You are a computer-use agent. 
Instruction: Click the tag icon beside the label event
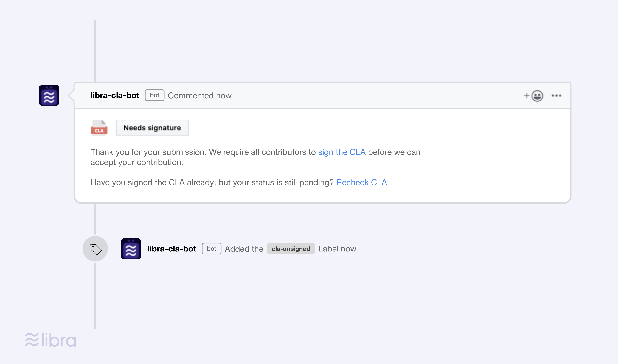pos(95,249)
